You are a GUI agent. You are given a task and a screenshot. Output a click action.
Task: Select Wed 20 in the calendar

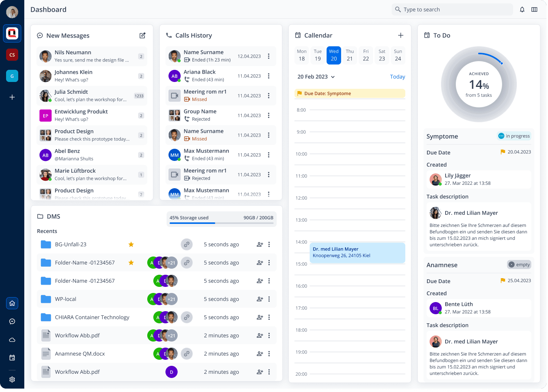tap(334, 55)
